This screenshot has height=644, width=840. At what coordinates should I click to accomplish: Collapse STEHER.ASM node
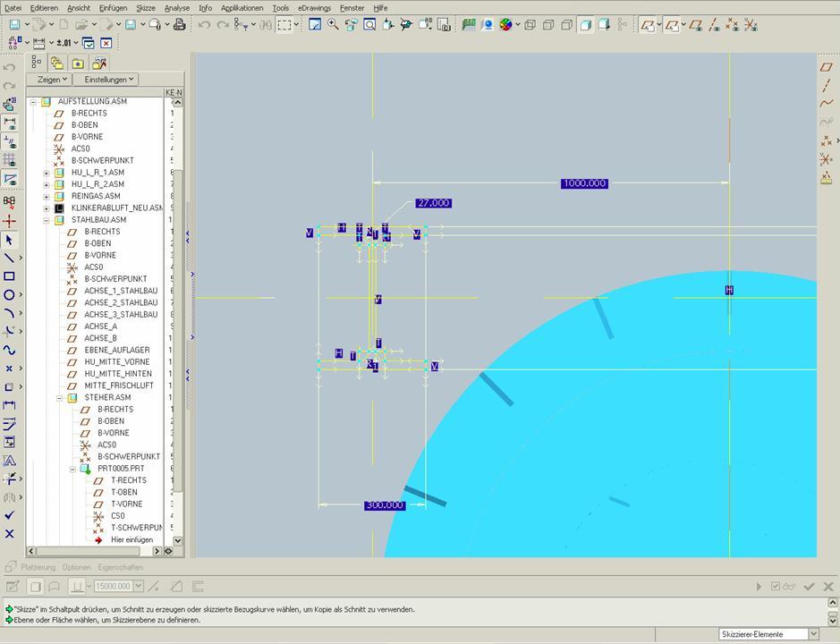[x=60, y=397]
